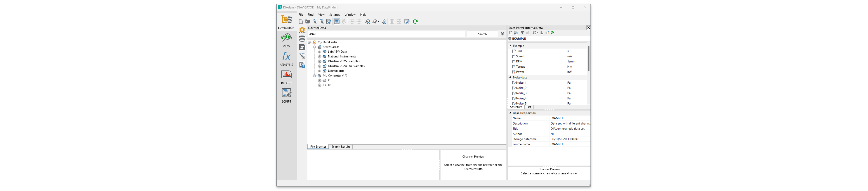This screenshot has height=191, width=868.
Task: Click the binary import icon in side strip
Action: [302, 56]
